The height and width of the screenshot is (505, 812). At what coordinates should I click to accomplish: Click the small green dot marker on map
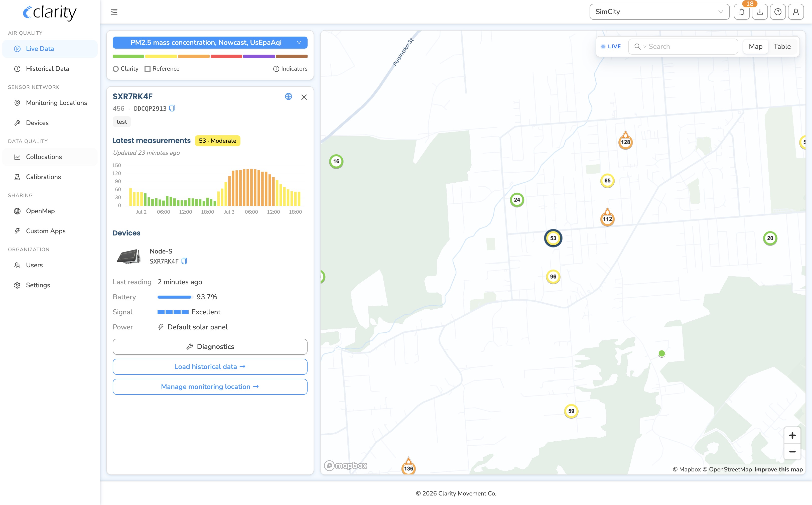point(661,354)
